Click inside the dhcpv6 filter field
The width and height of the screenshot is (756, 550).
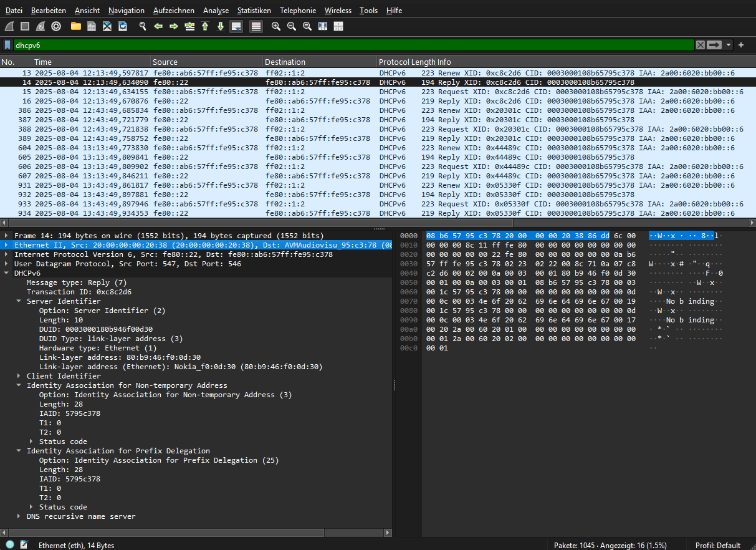pos(353,45)
